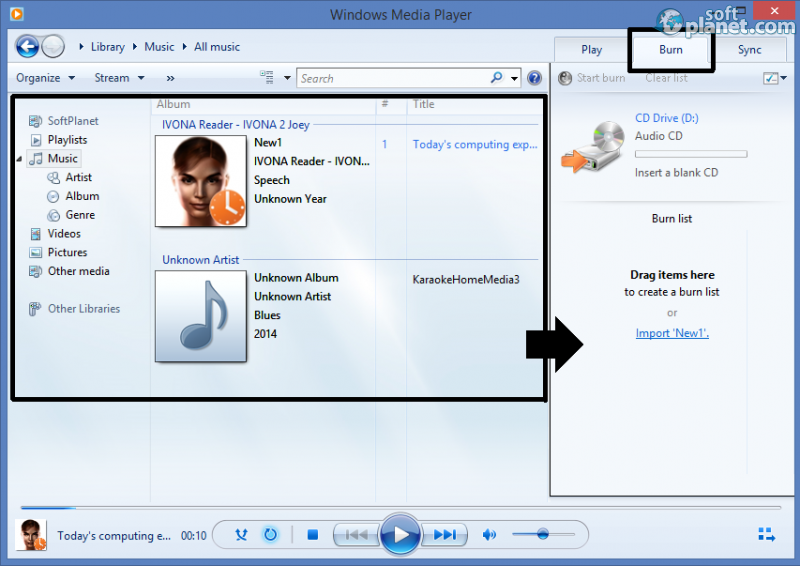Expand the All music breadcrumb arrow
Screen dimensions: 800x566
coord(185,47)
